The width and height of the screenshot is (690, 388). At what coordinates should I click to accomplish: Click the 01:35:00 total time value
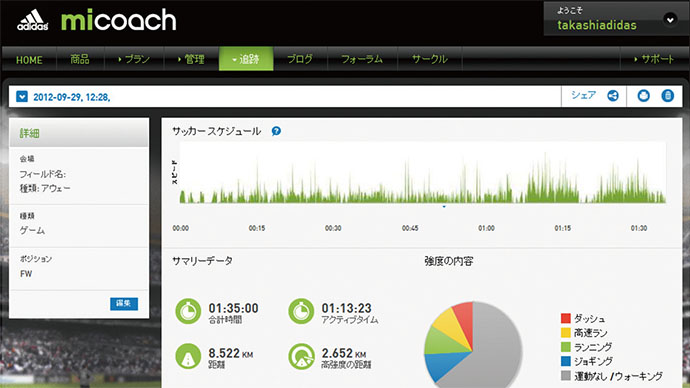point(233,308)
